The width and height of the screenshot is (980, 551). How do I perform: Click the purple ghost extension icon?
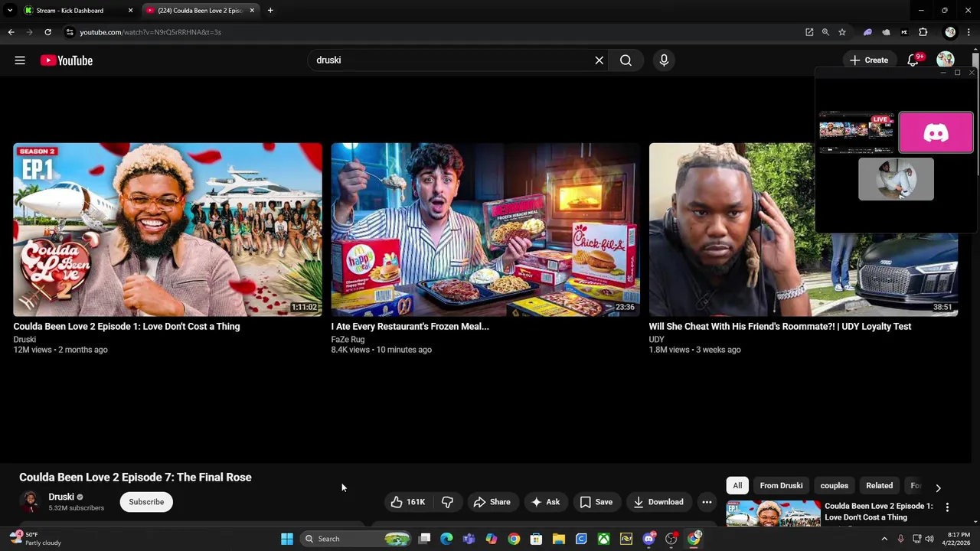pos(867,32)
